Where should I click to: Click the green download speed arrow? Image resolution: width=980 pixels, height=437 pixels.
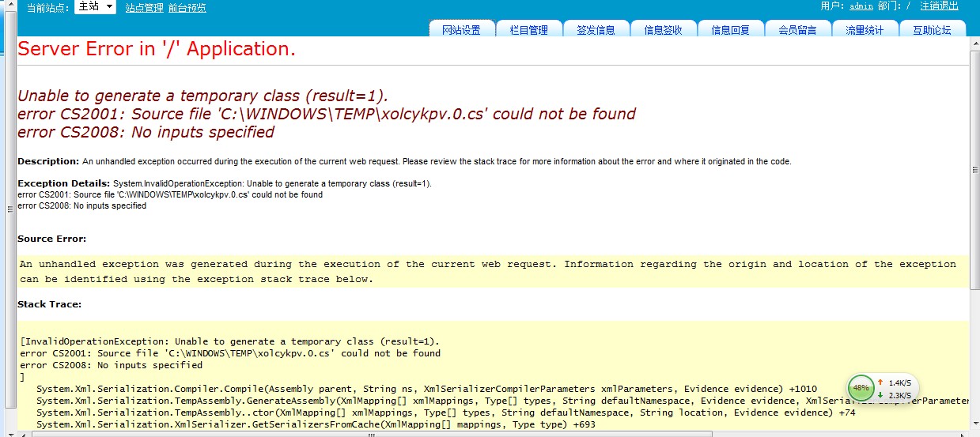pos(880,395)
